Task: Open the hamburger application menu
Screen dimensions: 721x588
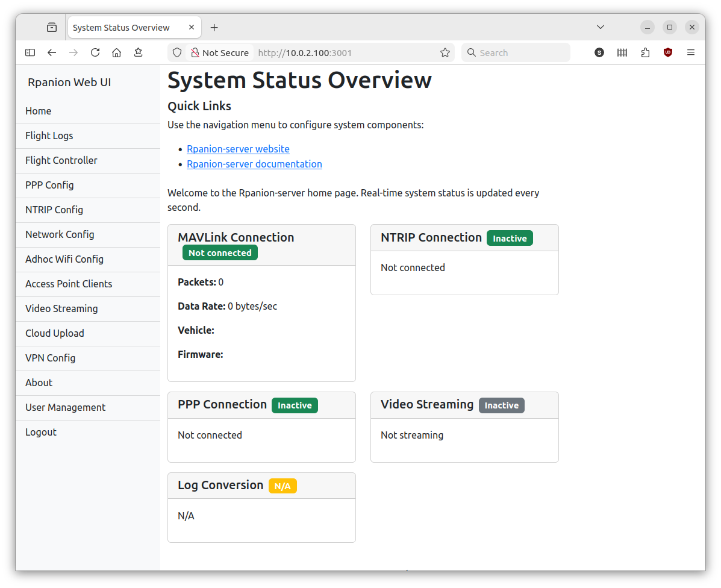Action: point(691,52)
